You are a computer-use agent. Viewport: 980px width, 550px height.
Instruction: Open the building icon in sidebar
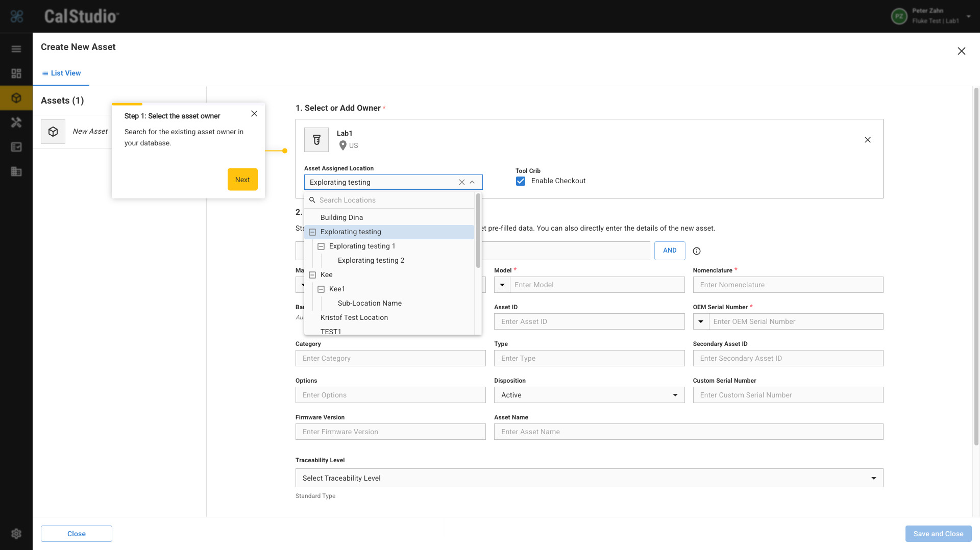(x=16, y=171)
